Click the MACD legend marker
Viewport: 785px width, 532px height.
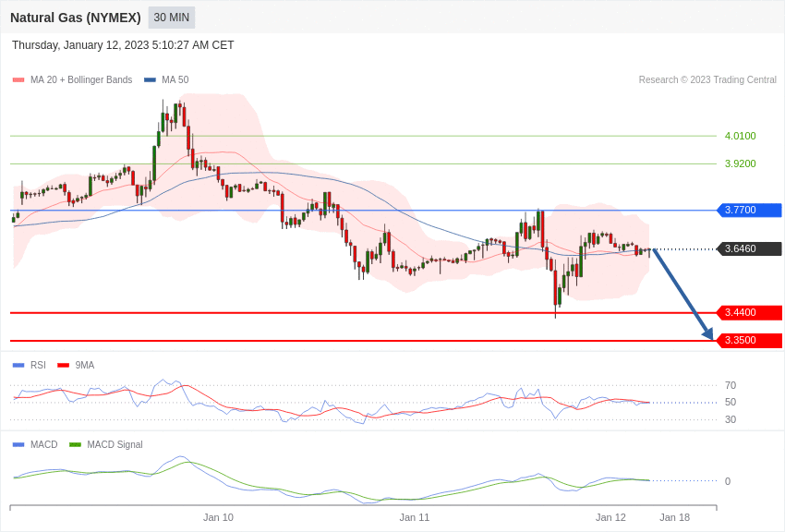[18, 445]
